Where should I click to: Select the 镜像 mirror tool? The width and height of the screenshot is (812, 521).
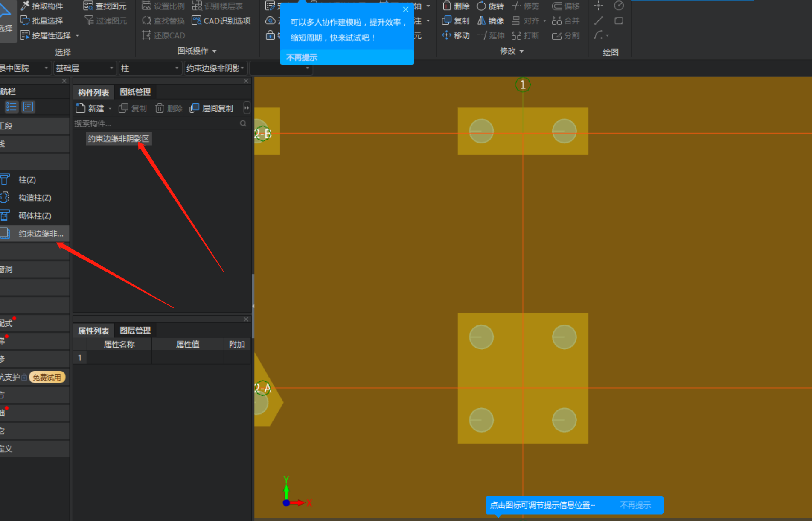click(490, 20)
